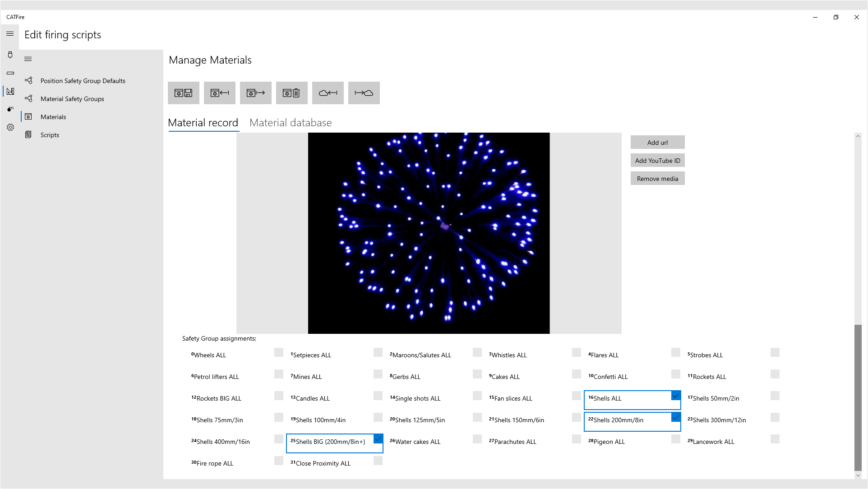868x489 pixels.
Task: Enable the Cakes ALL checkbox
Action: pyautogui.click(x=576, y=374)
